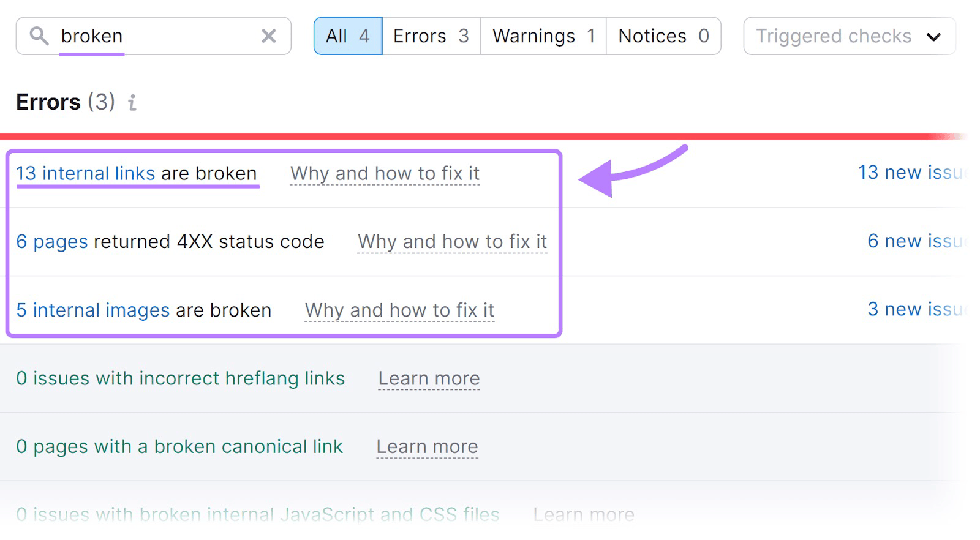The height and width of the screenshot is (540, 980).
Task: Click Why and how to fix 4XX pages
Action: pyautogui.click(x=453, y=241)
